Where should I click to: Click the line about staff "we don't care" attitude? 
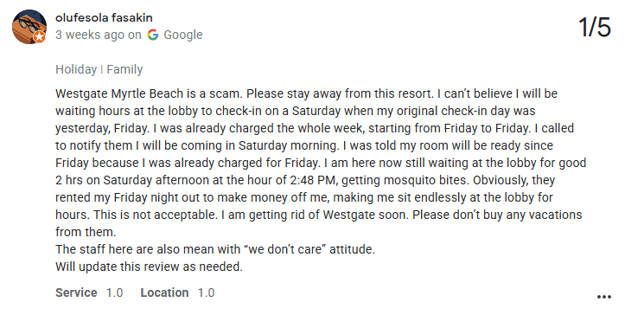pos(215,249)
